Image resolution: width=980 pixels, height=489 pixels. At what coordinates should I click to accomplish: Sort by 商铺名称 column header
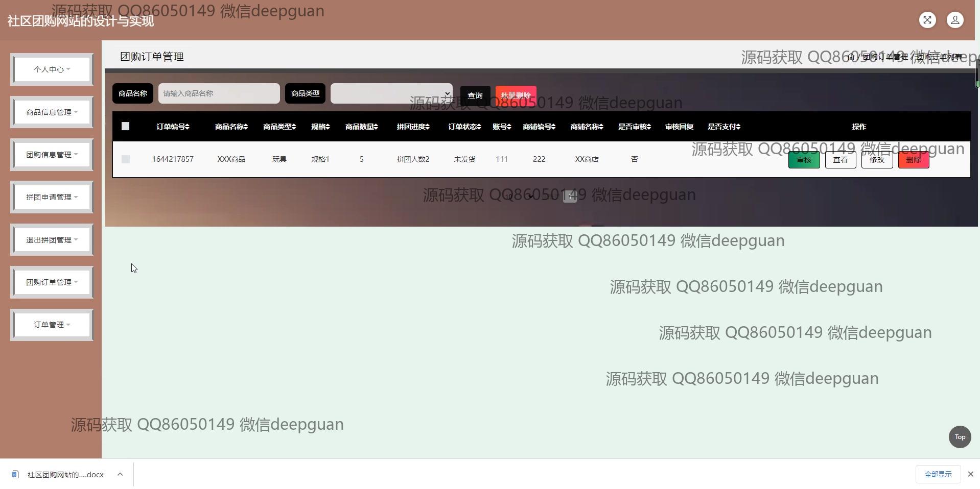pos(587,127)
